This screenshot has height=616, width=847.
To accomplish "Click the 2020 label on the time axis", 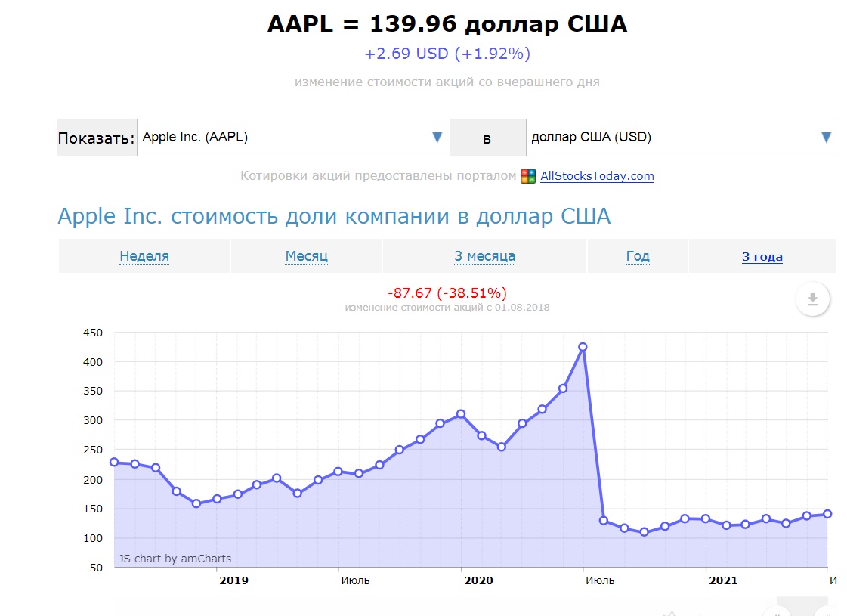I will tap(478, 580).
